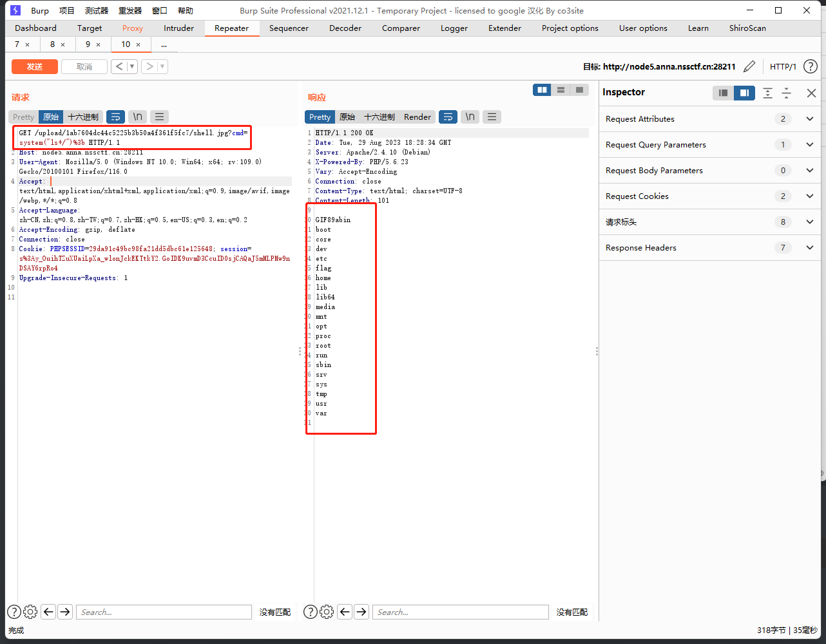Image resolution: width=826 pixels, height=644 pixels.
Task: Go to next match in request search
Action: pos(65,612)
